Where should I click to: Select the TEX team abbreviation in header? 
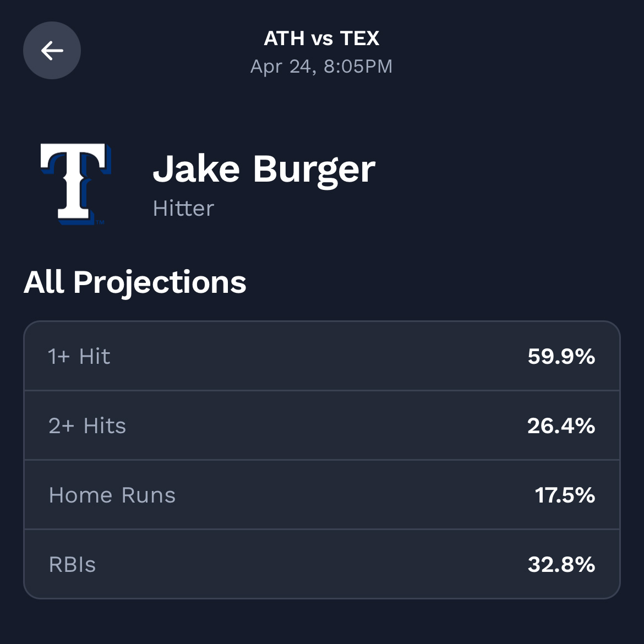pyautogui.click(x=359, y=39)
